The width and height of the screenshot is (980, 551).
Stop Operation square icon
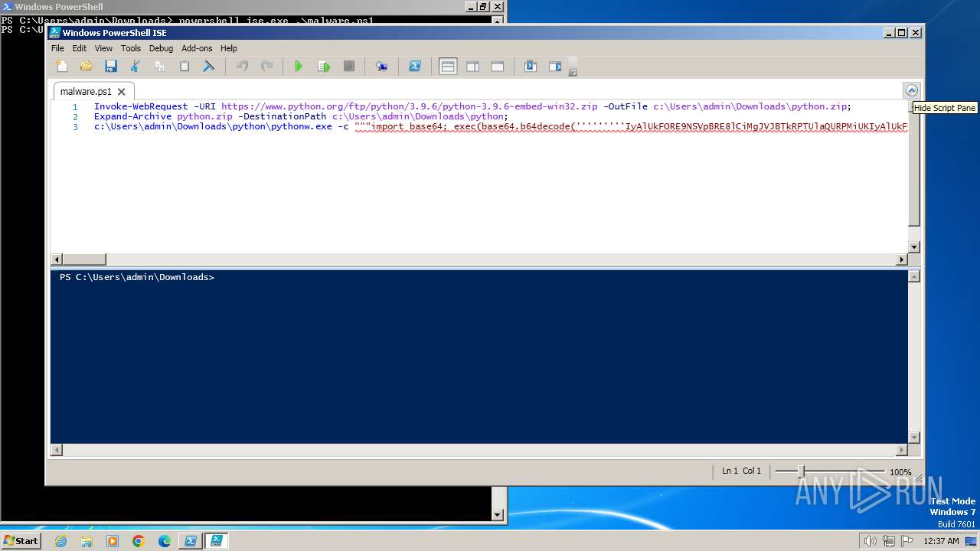point(348,67)
